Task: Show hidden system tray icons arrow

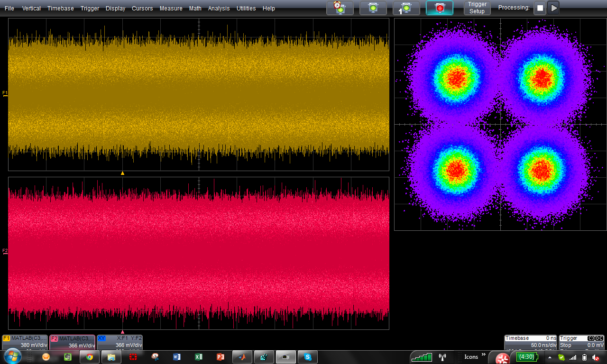Action: (550, 357)
